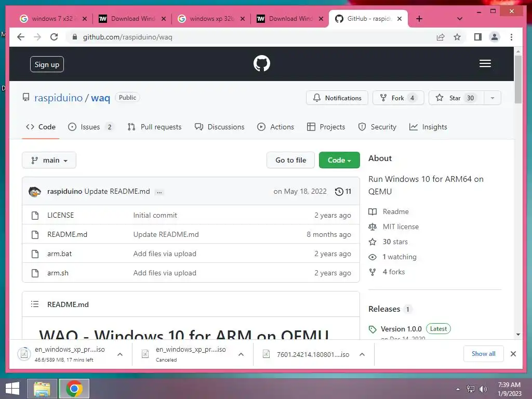Select the Code repository tab
Image resolution: width=532 pixels, height=399 pixels.
[x=41, y=127]
